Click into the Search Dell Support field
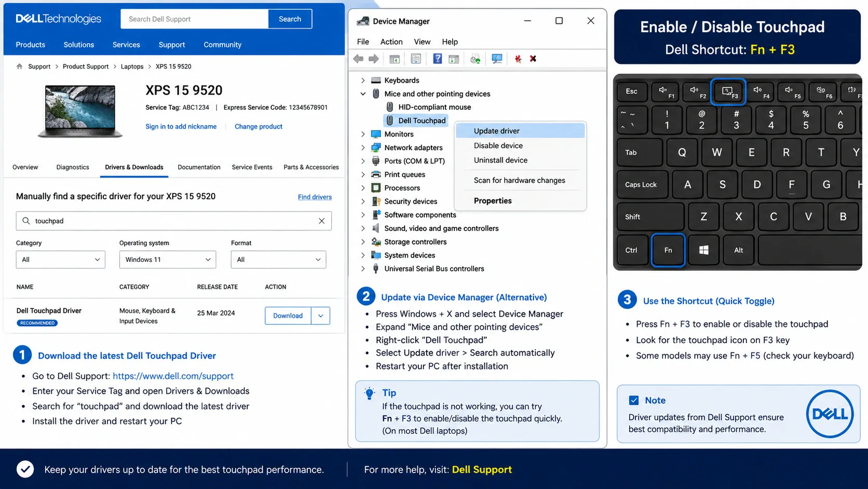The height and width of the screenshot is (489, 868). (195, 19)
